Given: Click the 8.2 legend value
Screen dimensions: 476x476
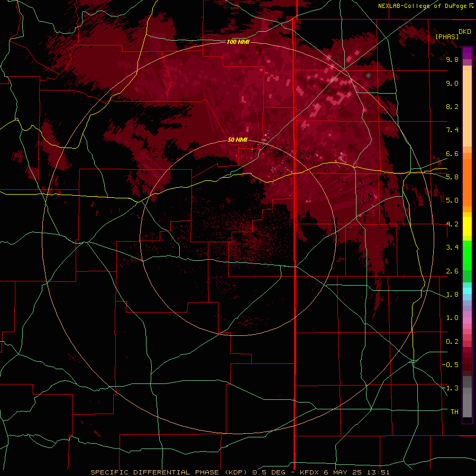Looking at the screenshot, I should tap(452, 106).
